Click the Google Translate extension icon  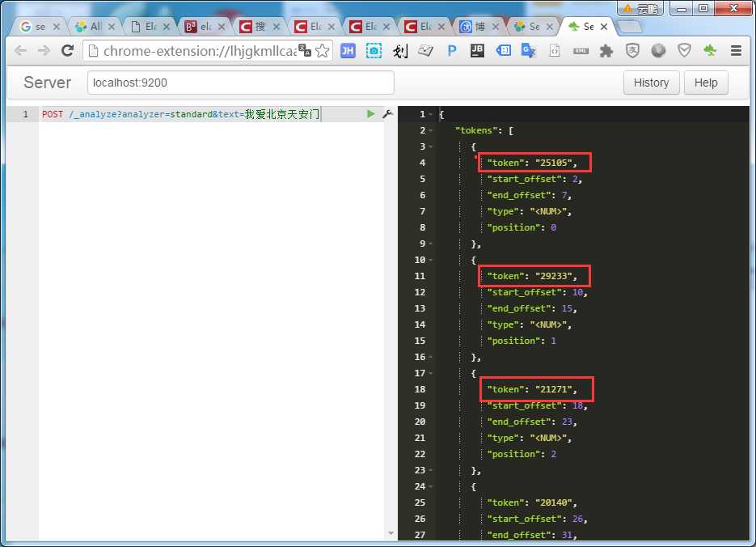[x=529, y=51]
